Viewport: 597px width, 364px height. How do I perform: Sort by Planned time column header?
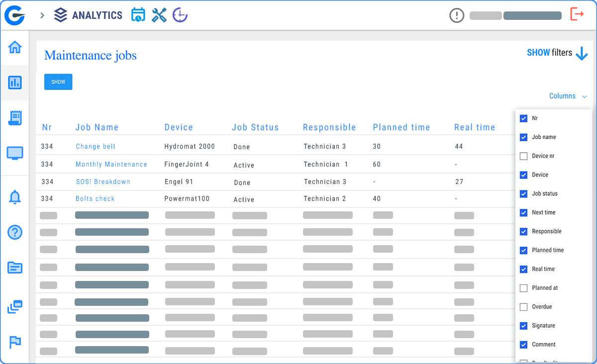pos(401,128)
